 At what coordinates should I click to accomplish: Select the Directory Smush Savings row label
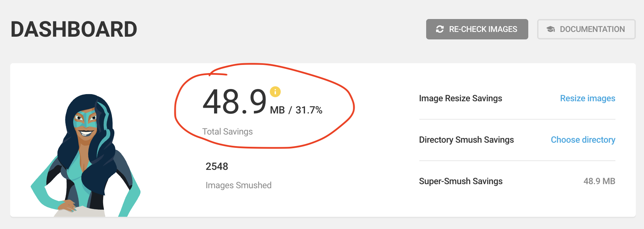466,140
